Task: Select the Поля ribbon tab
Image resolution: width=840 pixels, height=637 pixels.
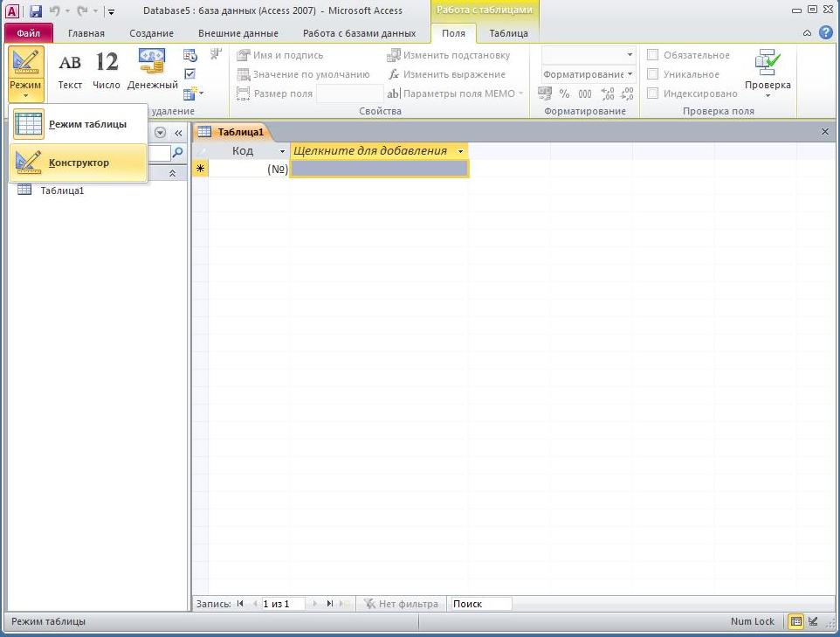Action: [453, 33]
